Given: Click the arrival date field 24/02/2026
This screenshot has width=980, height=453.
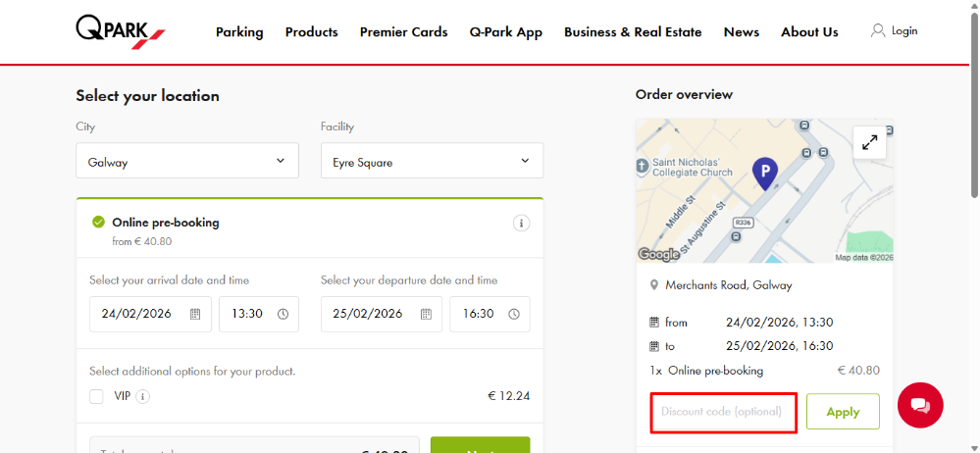Looking at the screenshot, I should point(150,314).
